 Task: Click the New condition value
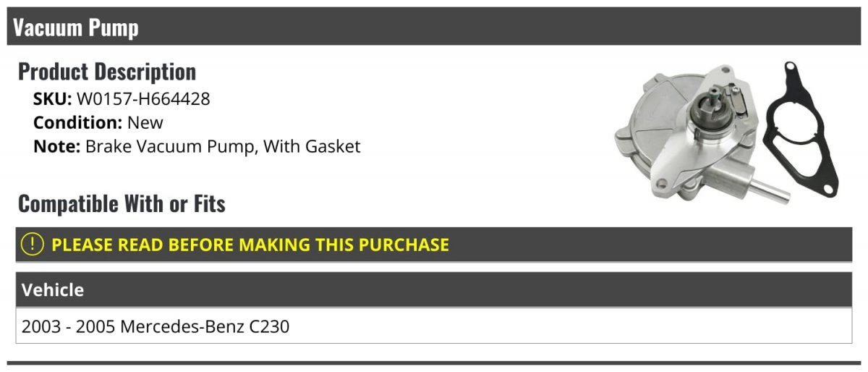coord(145,122)
